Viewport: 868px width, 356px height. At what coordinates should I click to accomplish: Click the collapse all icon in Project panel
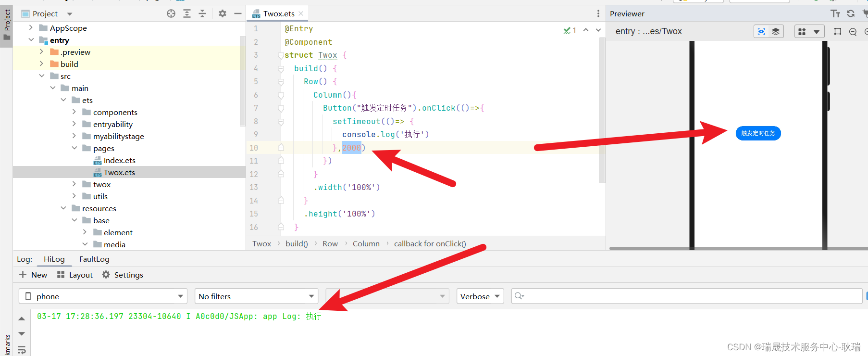[x=202, y=13]
